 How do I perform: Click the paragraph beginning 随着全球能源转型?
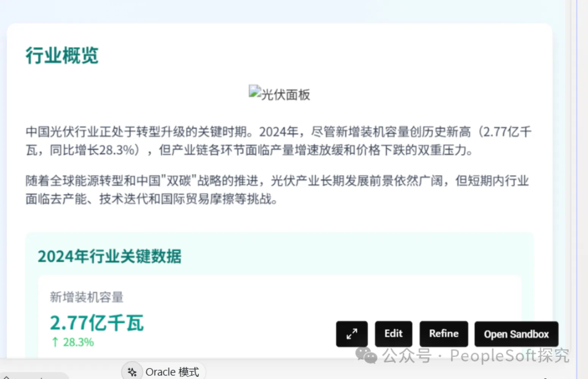(277, 190)
